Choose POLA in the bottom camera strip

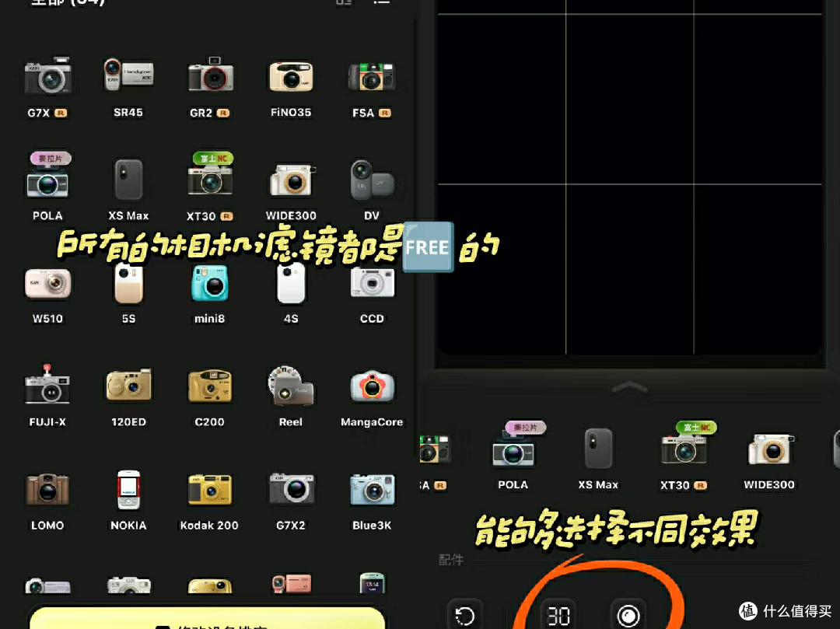(513, 456)
